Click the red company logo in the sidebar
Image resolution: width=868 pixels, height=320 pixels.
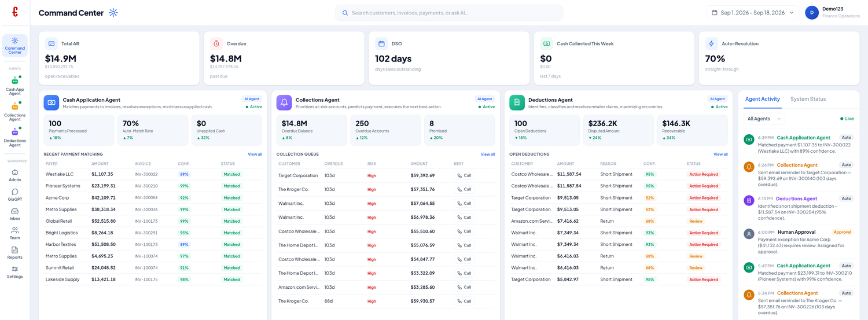[15, 12]
